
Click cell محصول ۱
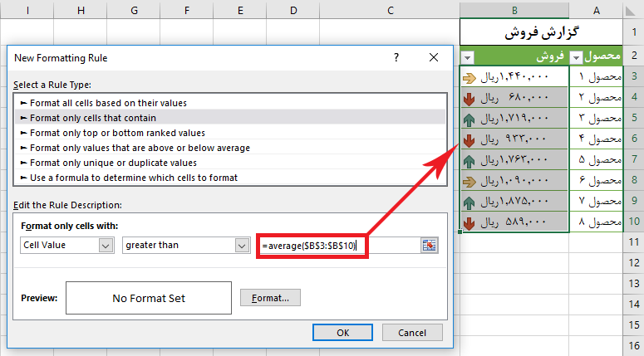pyautogui.click(x=596, y=76)
